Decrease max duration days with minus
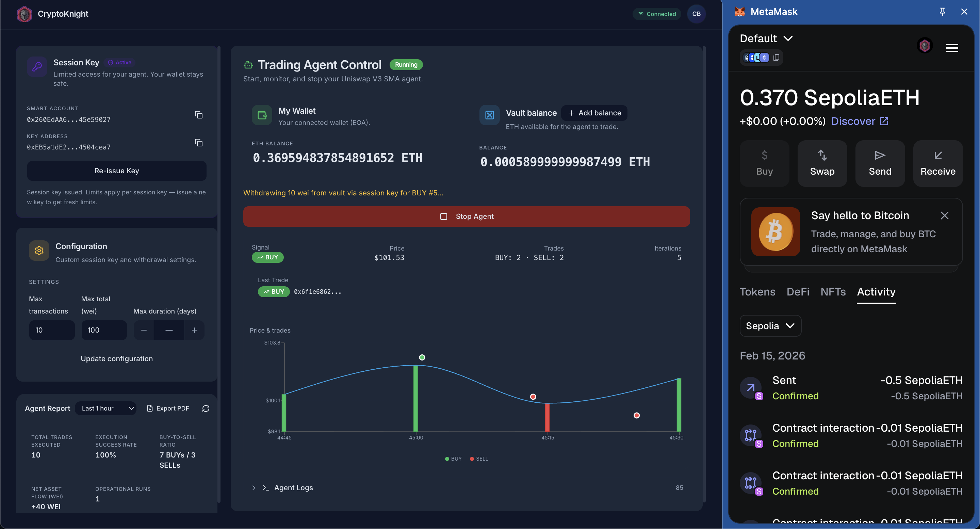The width and height of the screenshot is (980, 529). pyautogui.click(x=144, y=330)
